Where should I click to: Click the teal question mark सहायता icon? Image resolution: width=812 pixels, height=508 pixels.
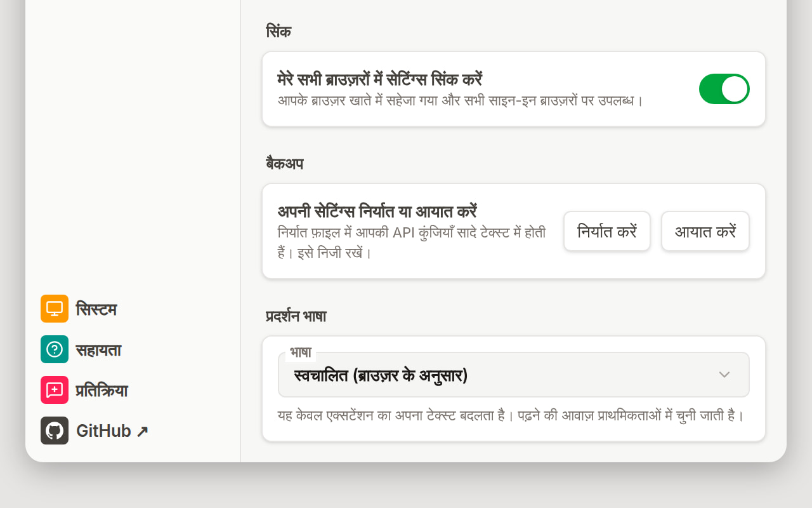pyautogui.click(x=55, y=349)
